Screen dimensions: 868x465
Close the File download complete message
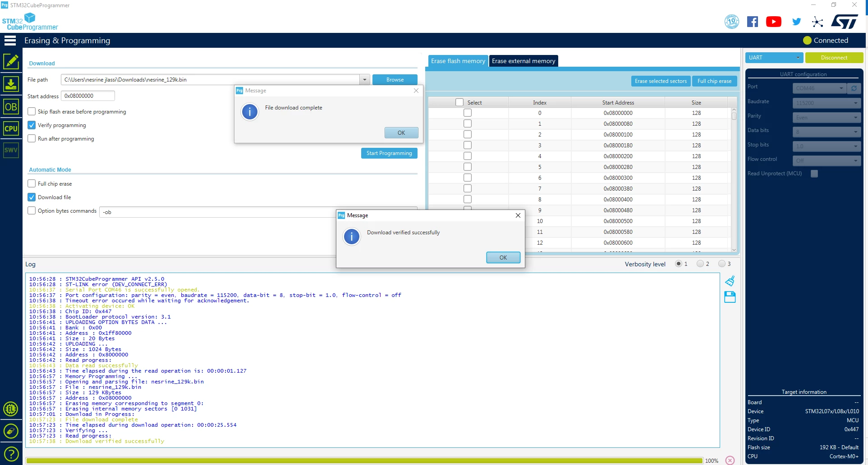tap(416, 91)
